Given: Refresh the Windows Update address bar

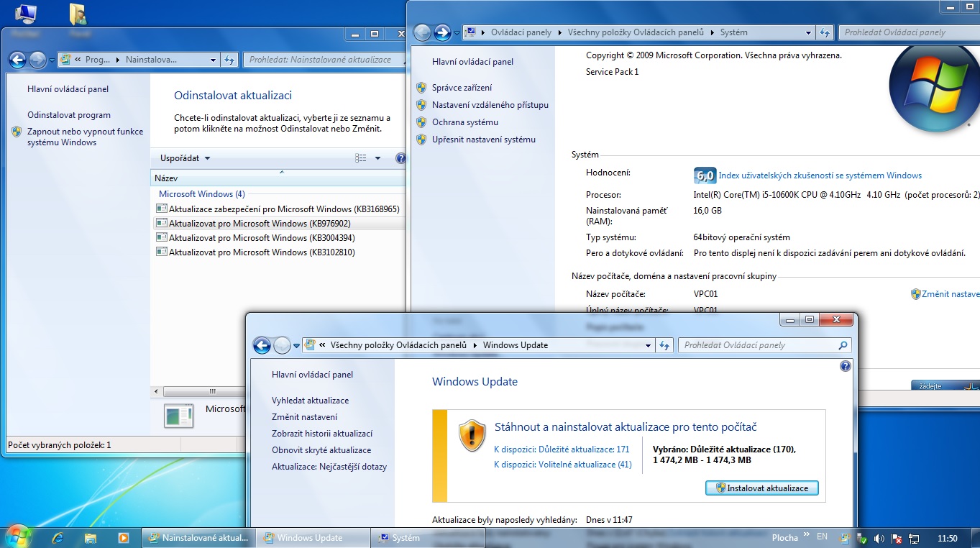Looking at the screenshot, I should 665,345.
